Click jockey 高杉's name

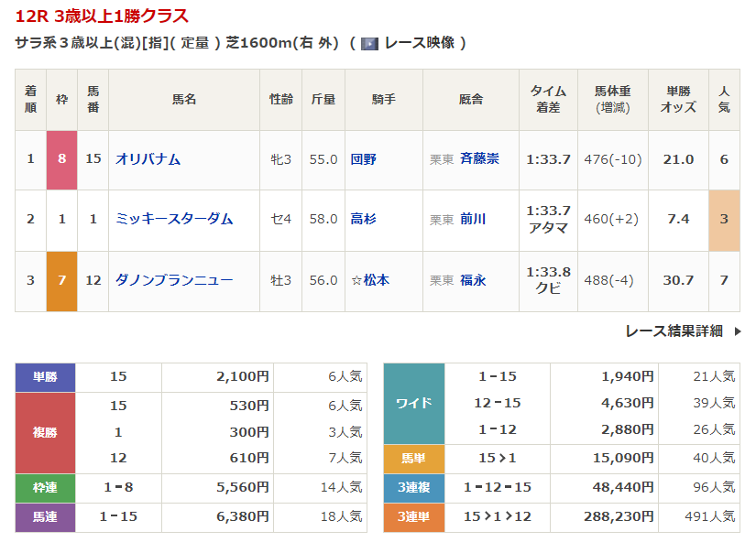tap(364, 219)
